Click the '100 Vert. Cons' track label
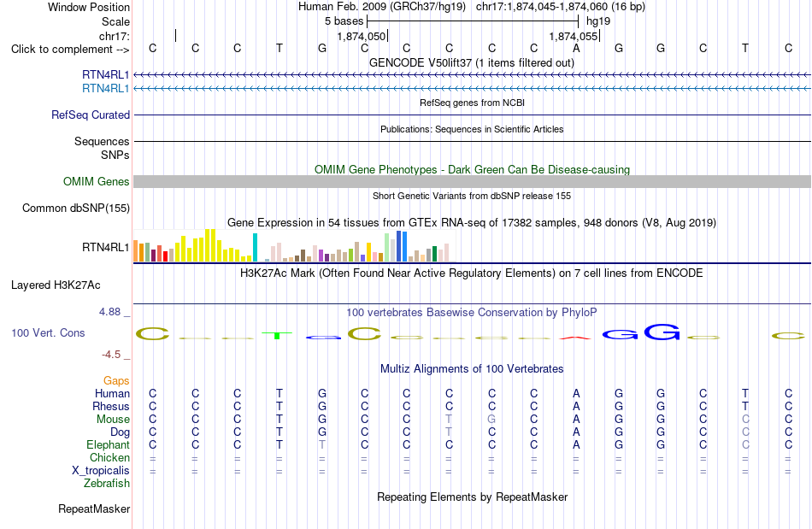This screenshot has width=812, height=529. (x=48, y=332)
